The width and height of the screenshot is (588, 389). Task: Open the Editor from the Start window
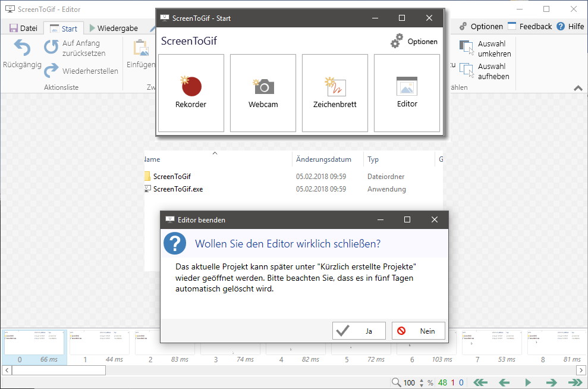pos(407,93)
